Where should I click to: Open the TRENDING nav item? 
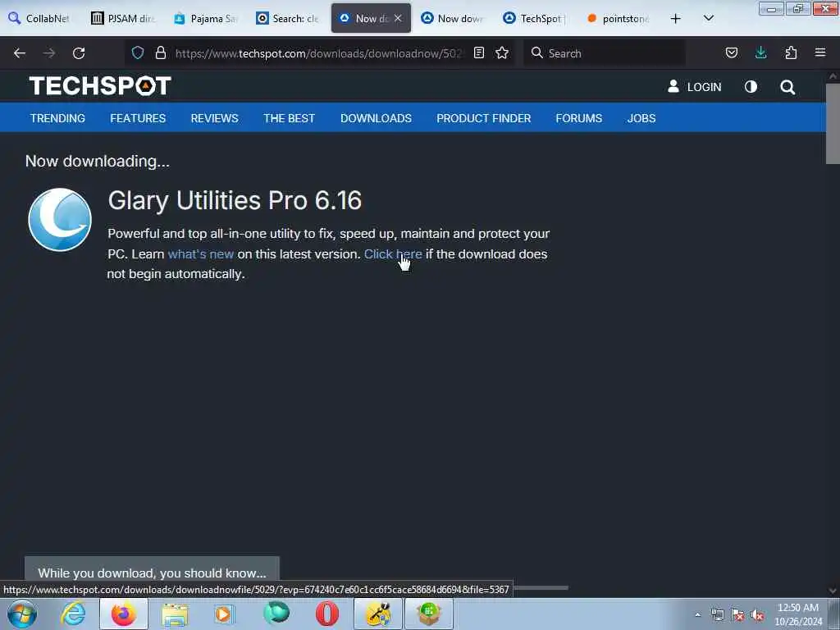57,118
